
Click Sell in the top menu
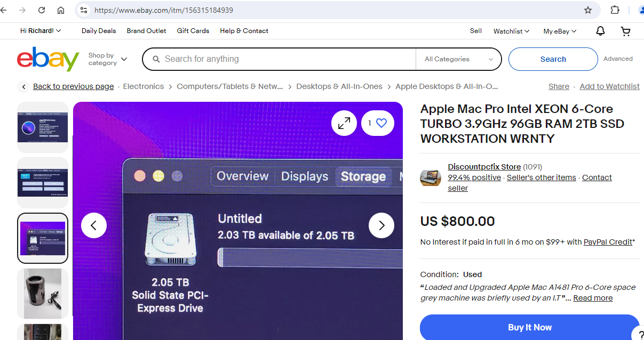pyautogui.click(x=476, y=31)
